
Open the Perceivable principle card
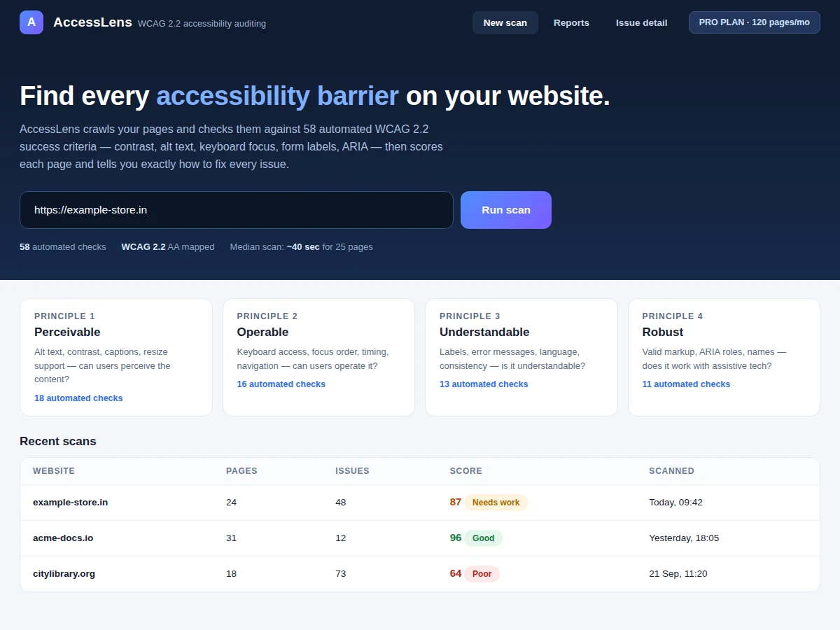(x=116, y=358)
